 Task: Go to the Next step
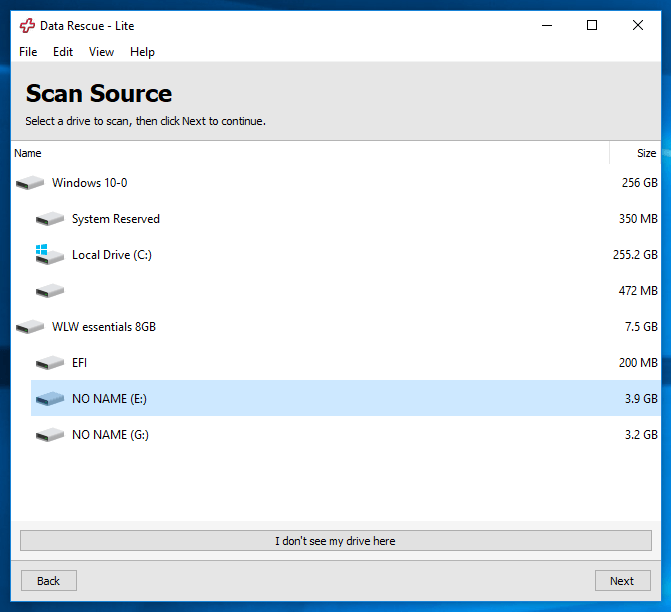point(623,580)
